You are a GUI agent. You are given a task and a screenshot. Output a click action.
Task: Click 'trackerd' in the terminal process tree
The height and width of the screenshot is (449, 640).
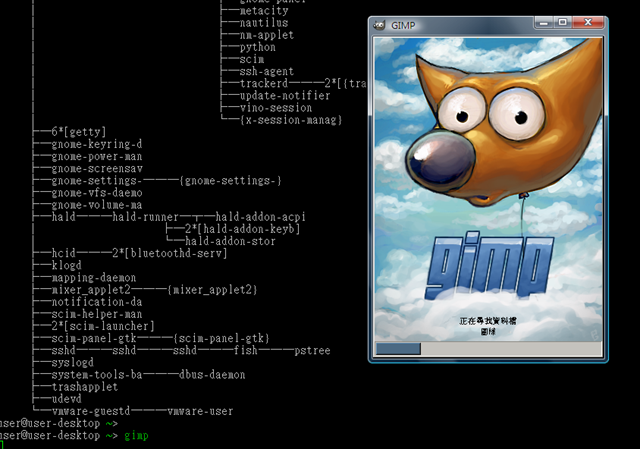tap(264, 83)
